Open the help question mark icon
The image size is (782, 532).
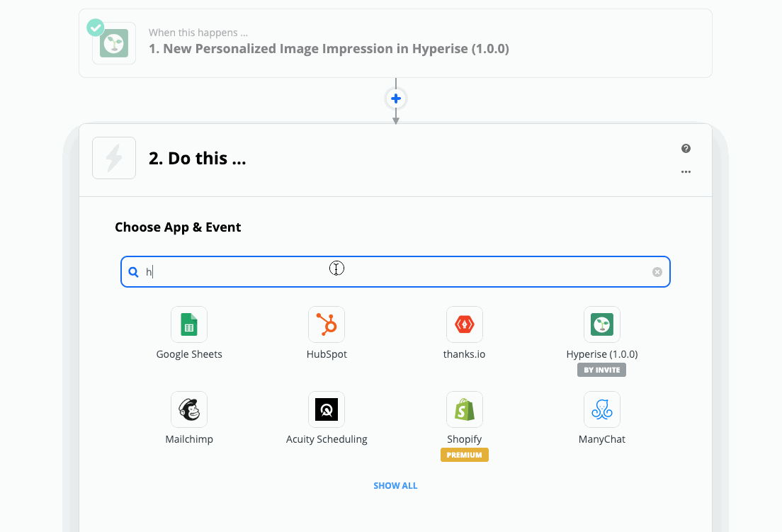pyautogui.click(x=686, y=149)
